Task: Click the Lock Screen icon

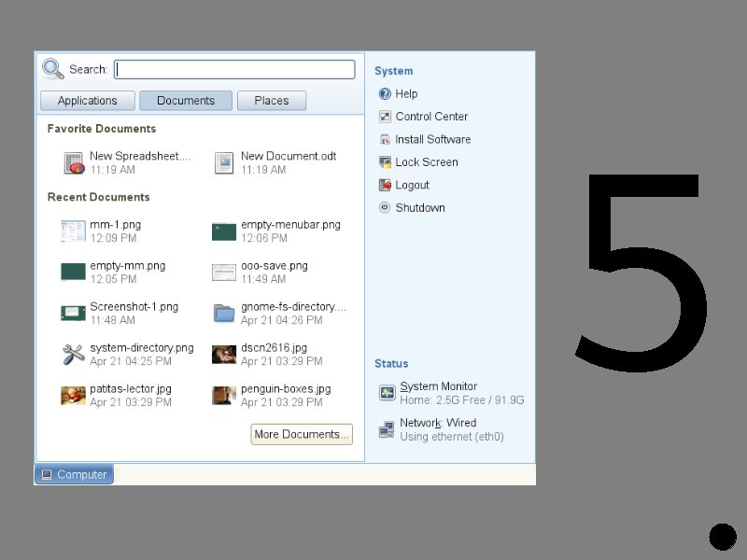Action: pos(385,162)
